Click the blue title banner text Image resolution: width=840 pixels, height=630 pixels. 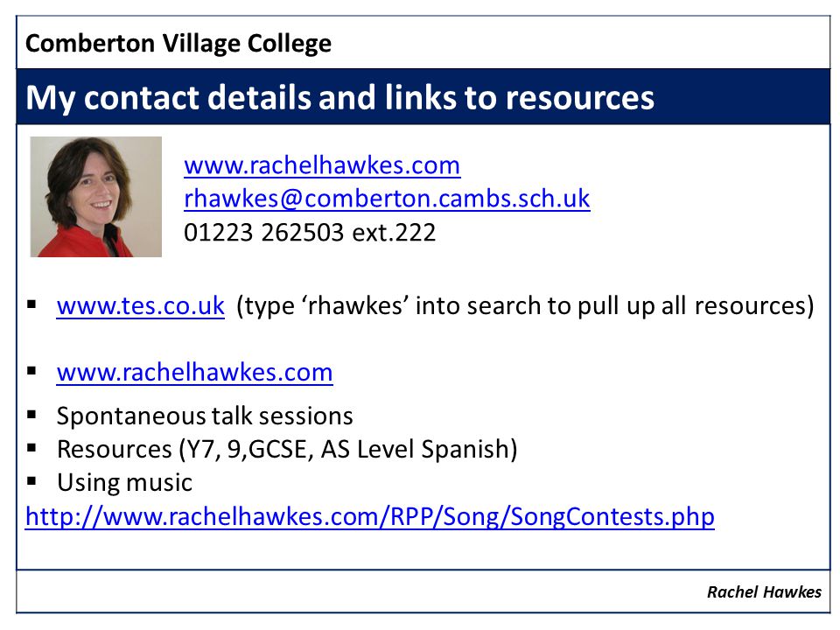click(339, 97)
